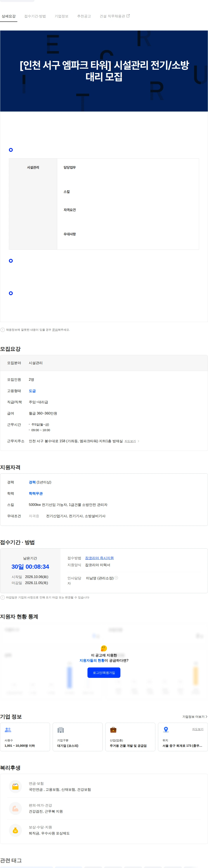The width and height of the screenshot is (208, 868).
Task: Click the 월급 360~360만원 salary text
Action: pyautogui.click(x=43, y=413)
